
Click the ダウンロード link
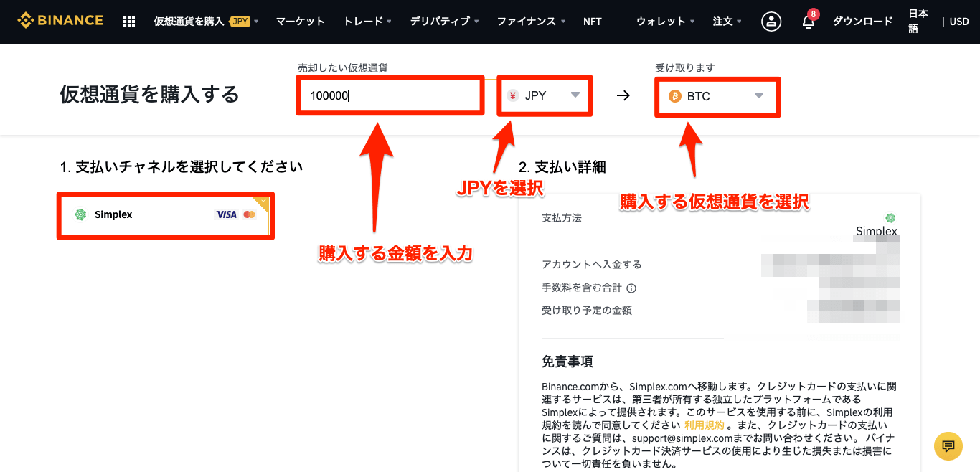pos(862,22)
